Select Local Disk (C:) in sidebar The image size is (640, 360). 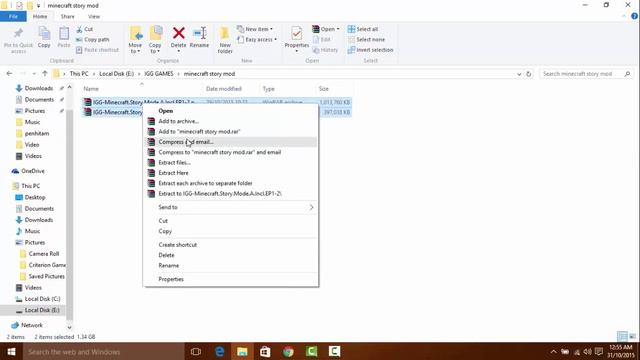[x=42, y=299]
